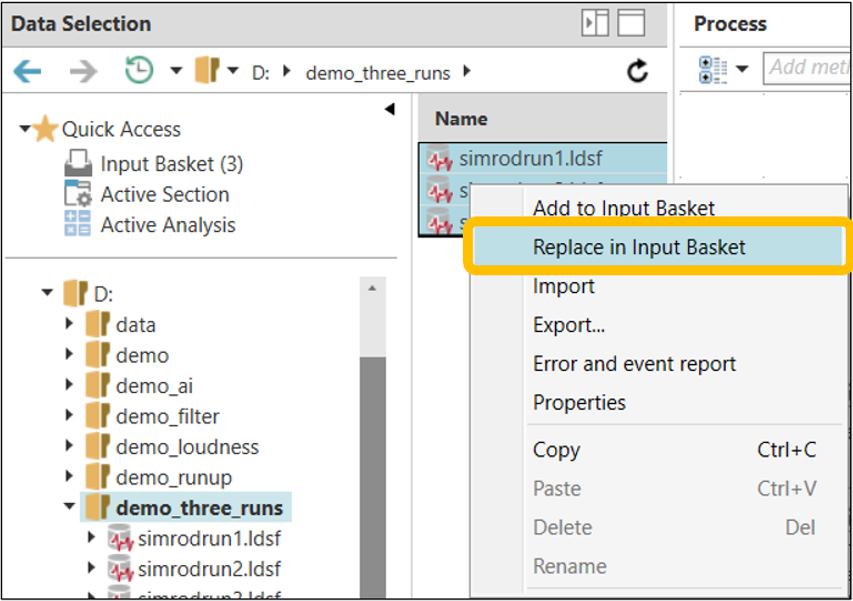
Task: Click the back navigation arrow
Action: pos(27,71)
